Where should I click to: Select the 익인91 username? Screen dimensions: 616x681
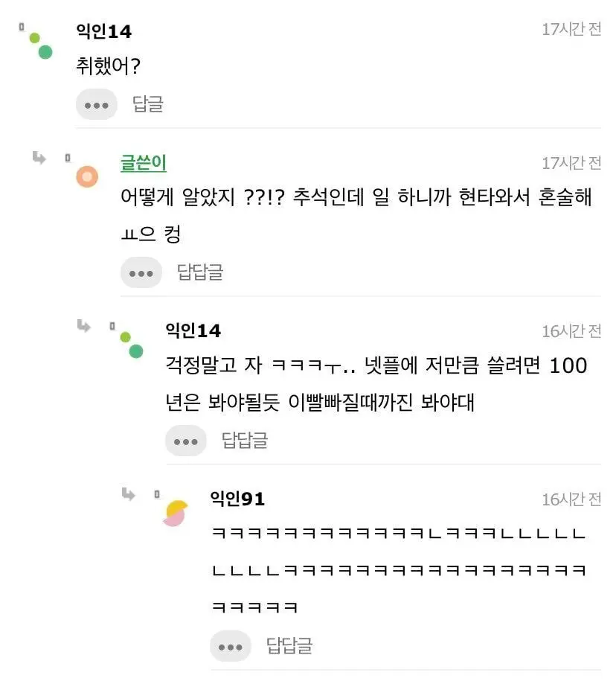coord(237,499)
